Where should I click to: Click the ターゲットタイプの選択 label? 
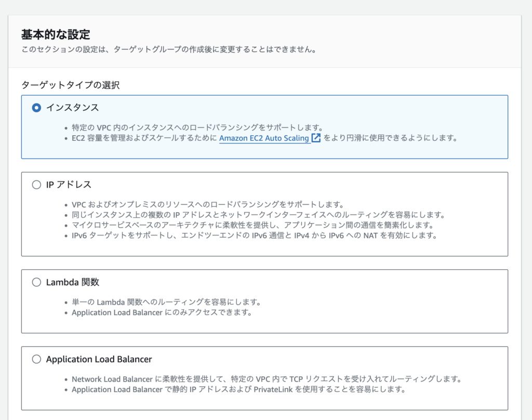pos(71,85)
